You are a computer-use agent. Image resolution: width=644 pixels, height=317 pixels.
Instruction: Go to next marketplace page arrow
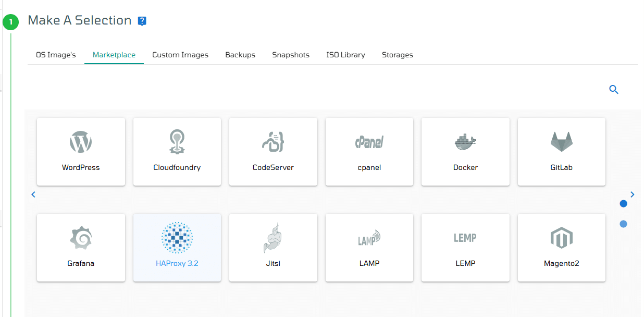[633, 194]
